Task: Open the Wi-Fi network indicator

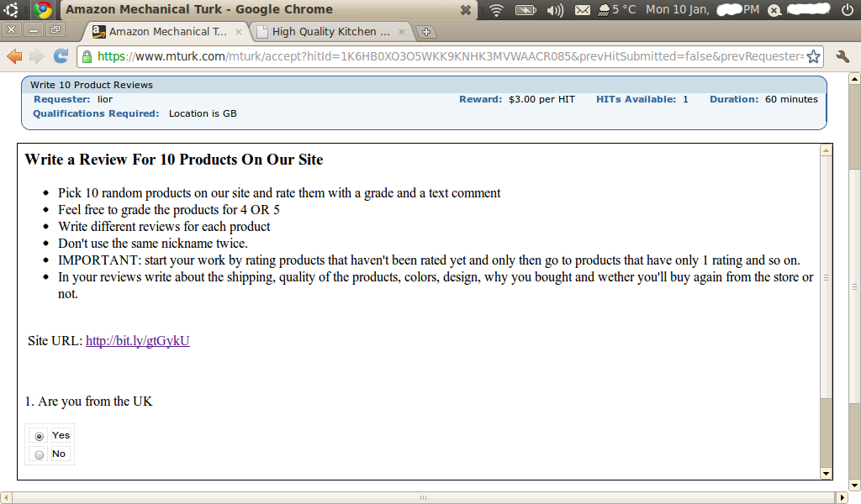Action: (x=496, y=10)
